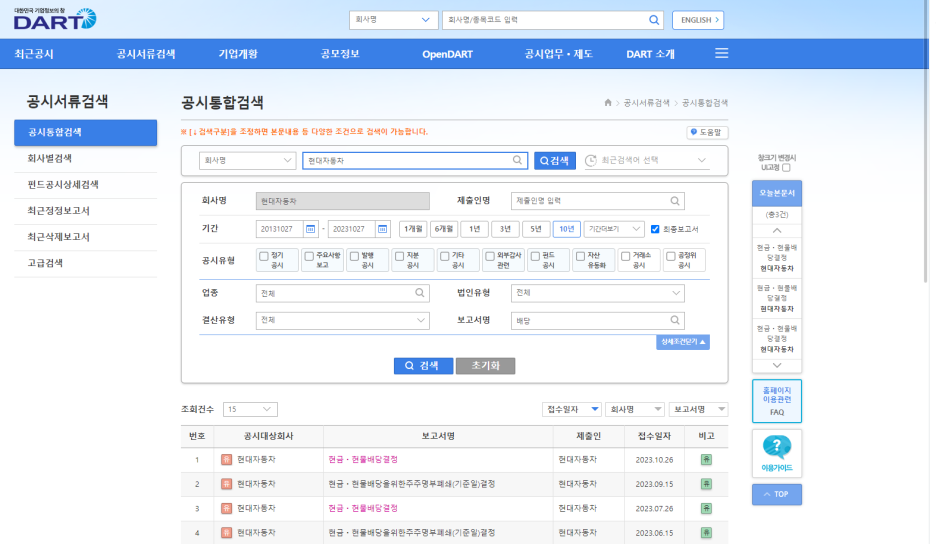Screen dimensions: 936x544
Task: Click the lower 검색 button in form
Action: (423, 366)
